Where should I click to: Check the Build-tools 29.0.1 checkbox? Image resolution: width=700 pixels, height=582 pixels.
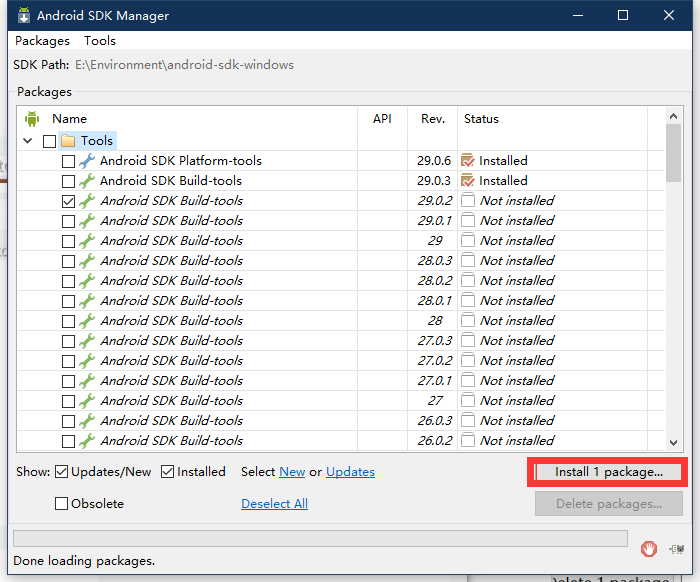(68, 221)
